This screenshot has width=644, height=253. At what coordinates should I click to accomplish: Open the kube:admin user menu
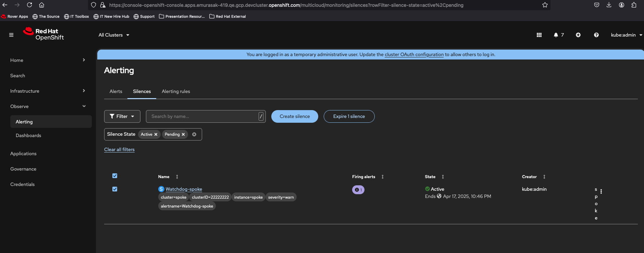pos(627,35)
